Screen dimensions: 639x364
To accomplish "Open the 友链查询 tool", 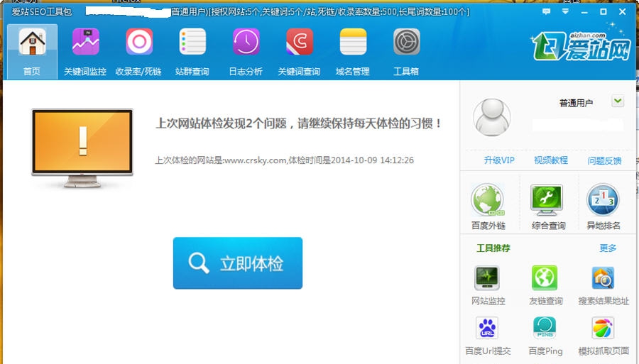I will [x=545, y=285].
